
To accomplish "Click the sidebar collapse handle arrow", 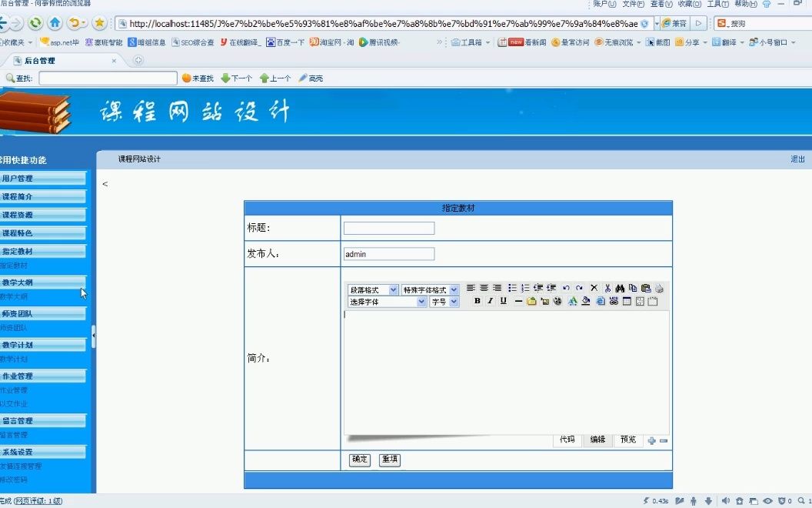I will pos(93,336).
